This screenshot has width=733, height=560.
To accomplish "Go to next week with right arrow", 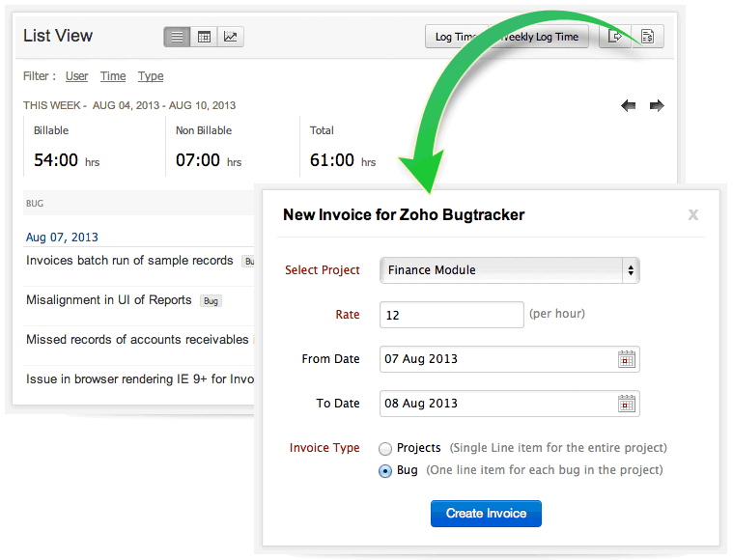I will click(x=657, y=105).
